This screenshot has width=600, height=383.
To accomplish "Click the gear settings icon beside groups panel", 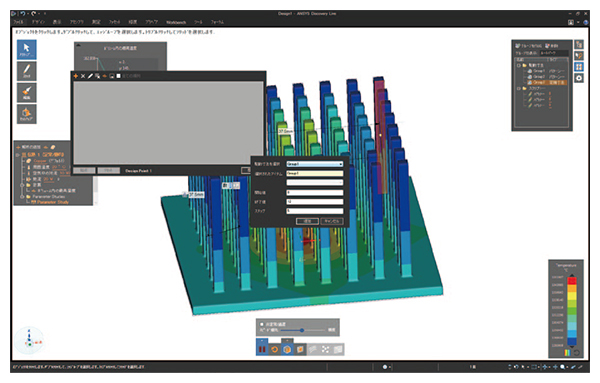I will pyautogui.click(x=579, y=78).
